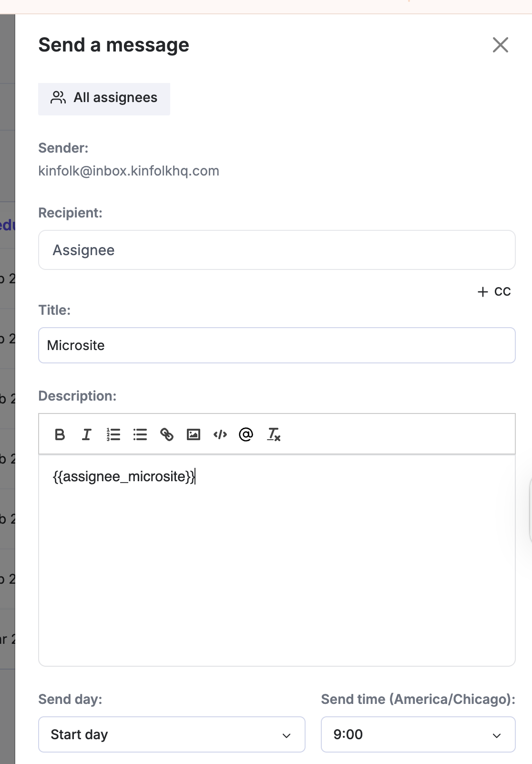
Task: Insert a bulleted list
Action: 140,434
